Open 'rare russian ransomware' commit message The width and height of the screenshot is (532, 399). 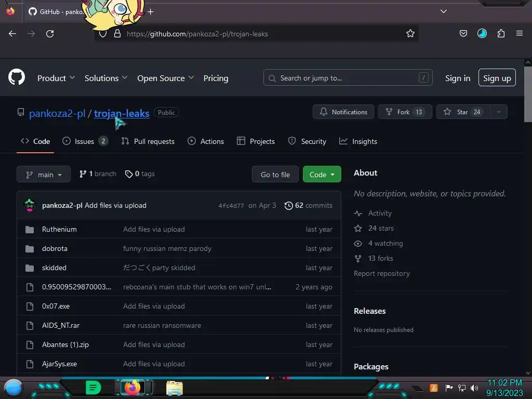tap(162, 325)
